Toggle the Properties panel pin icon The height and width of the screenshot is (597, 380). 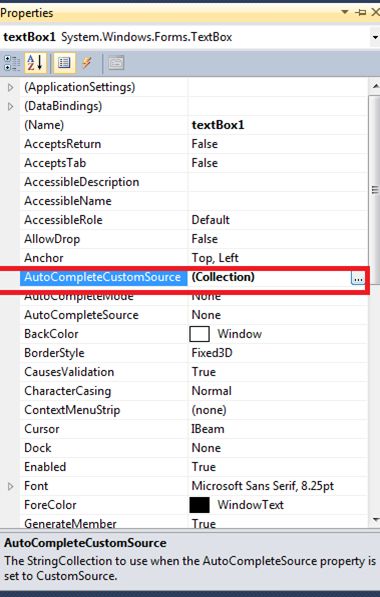coord(360,13)
